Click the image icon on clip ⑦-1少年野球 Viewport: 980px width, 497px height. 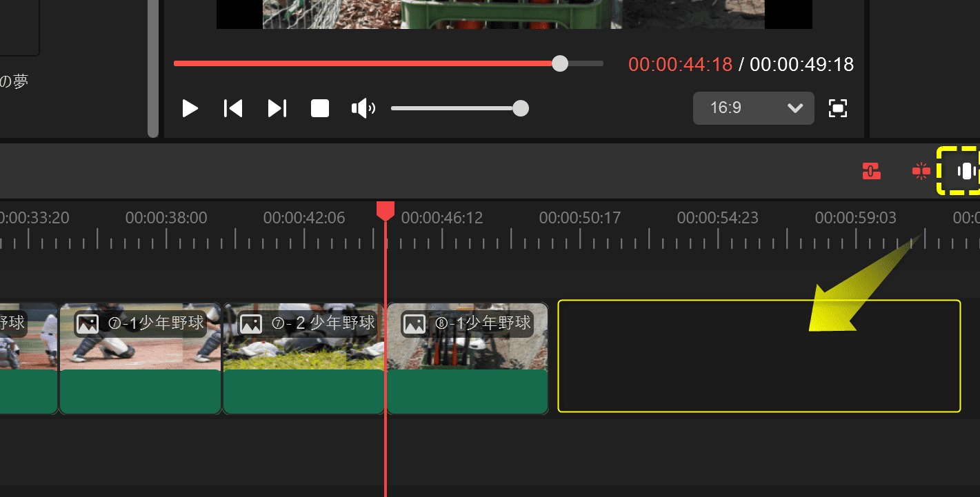(x=86, y=323)
